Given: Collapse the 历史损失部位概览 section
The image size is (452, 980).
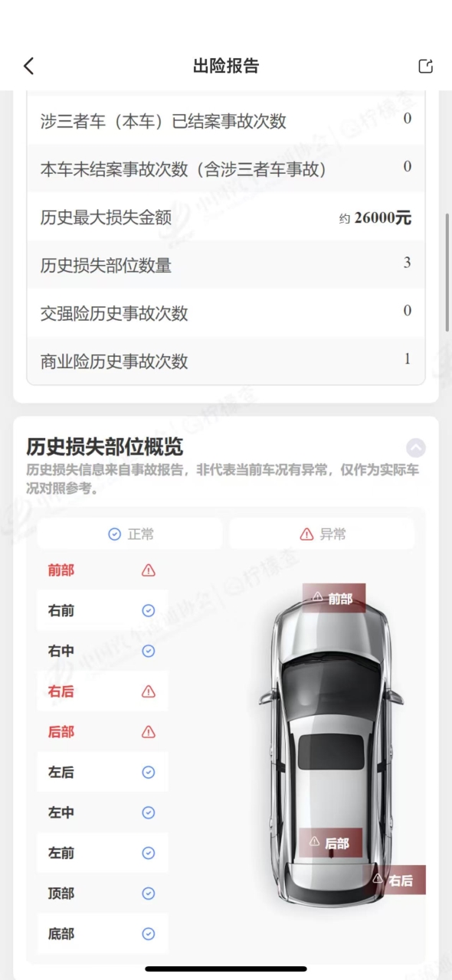Looking at the screenshot, I should [x=415, y=448].
